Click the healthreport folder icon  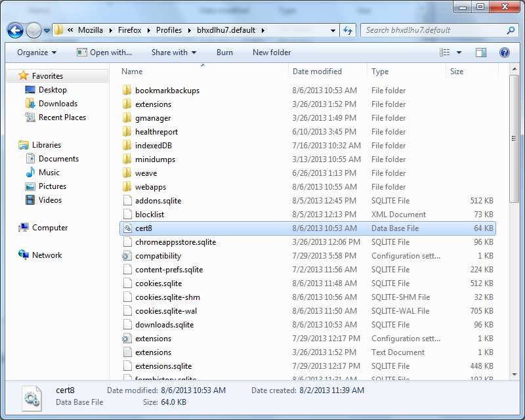click(127, 131)
